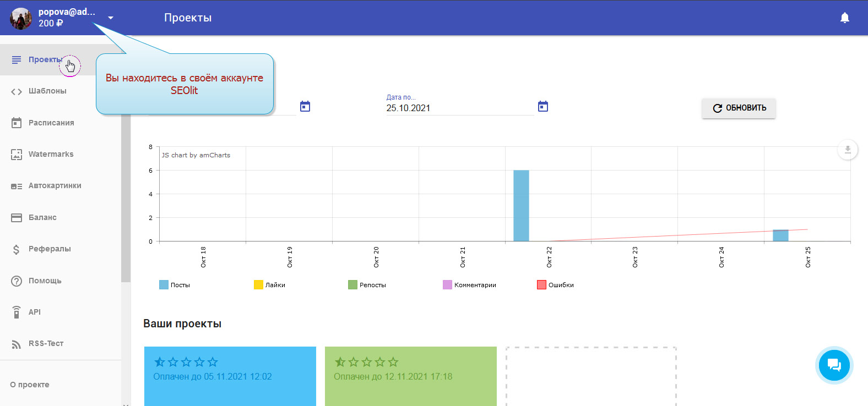Click the Комментарии legend color swatch

[447, 285]
